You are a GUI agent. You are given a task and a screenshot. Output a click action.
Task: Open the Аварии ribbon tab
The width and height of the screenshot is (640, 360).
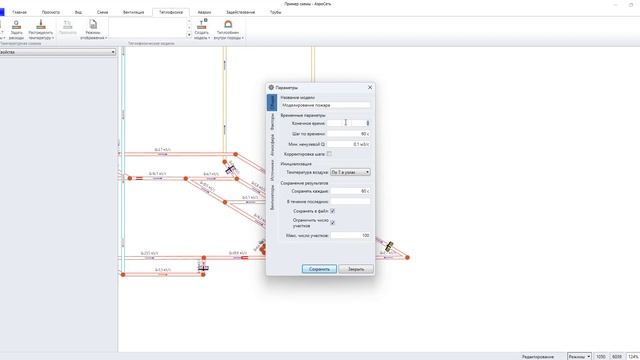(204, 12)
